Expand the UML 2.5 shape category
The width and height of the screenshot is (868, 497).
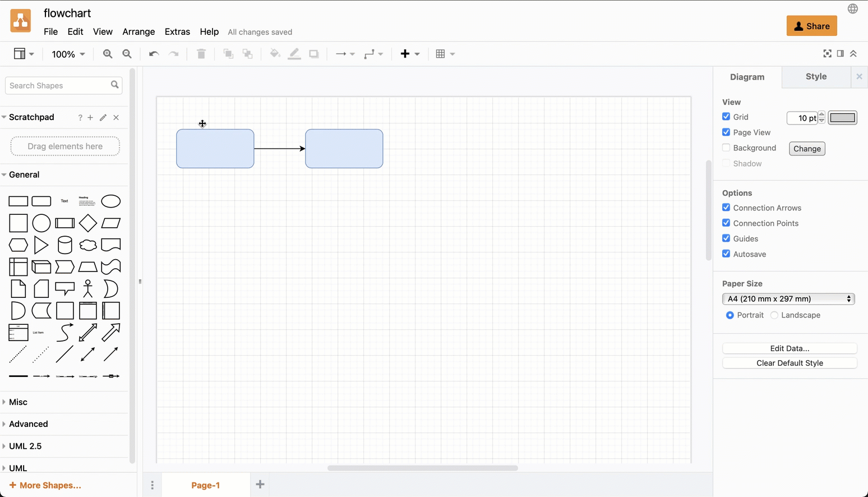tap(26, 446)
